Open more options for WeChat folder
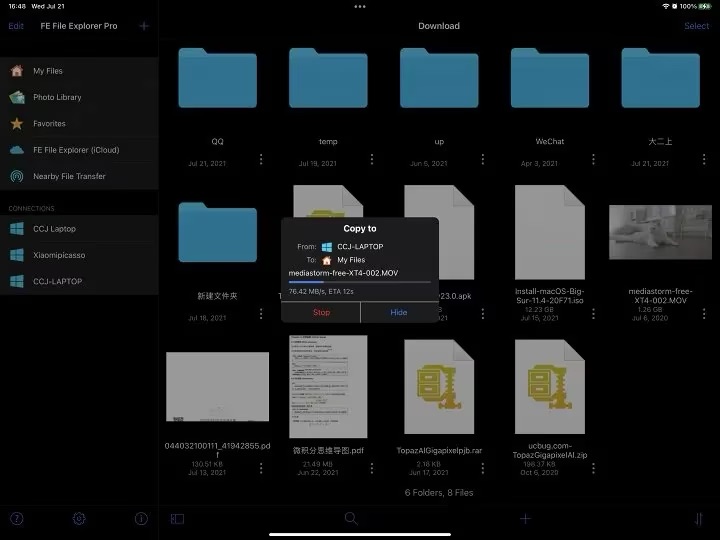The image size is (720, 540). [593, 160]
